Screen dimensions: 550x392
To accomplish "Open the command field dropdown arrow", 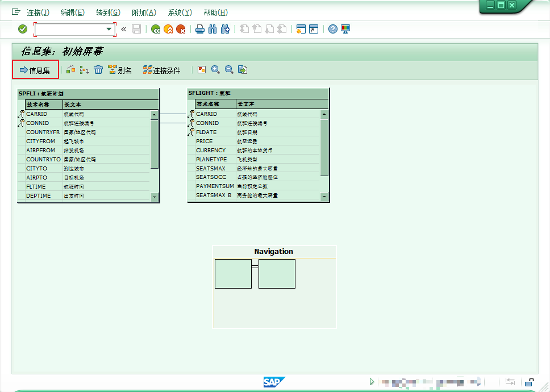I will point(109,29).
